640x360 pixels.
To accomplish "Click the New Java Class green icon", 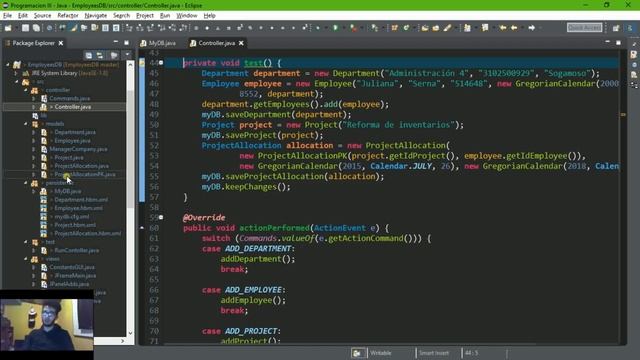I will (x=406, y=28).
